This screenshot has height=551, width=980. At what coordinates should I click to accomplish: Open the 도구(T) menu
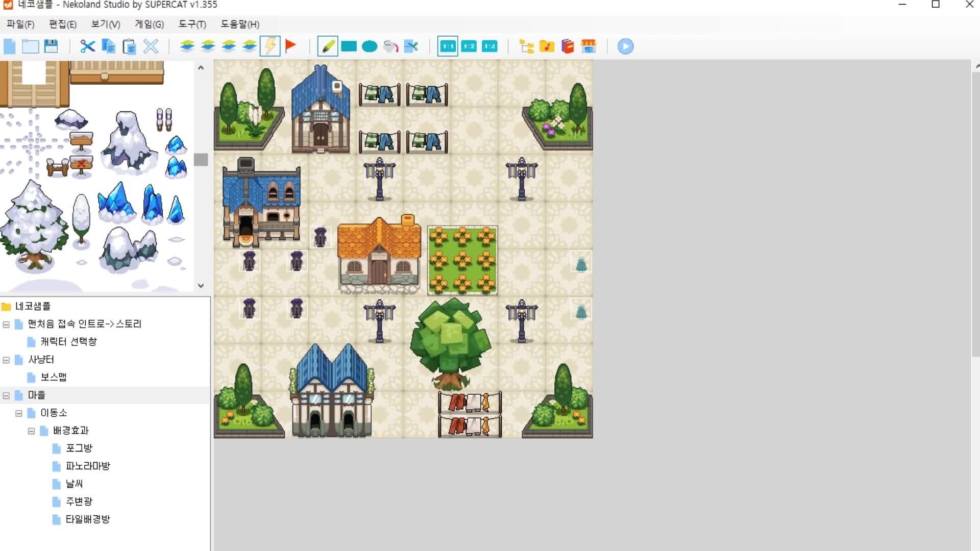click(x=192, y=24)
